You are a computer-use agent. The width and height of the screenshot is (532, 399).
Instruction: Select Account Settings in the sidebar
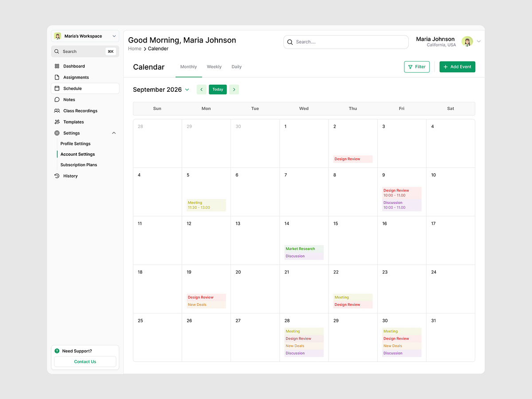click(78, 154)
